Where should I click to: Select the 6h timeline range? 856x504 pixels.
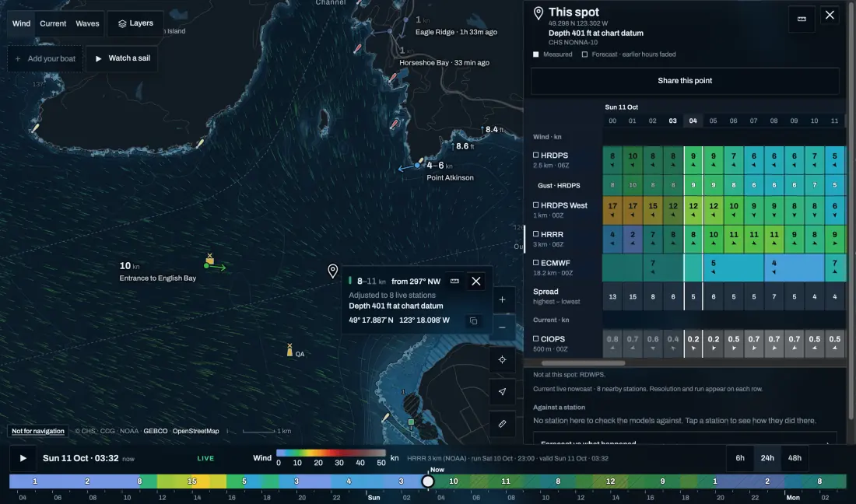(x=740, y=458)
